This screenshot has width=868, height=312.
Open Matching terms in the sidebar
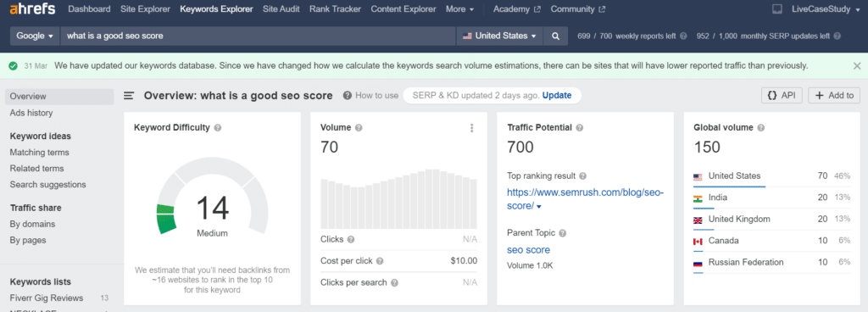[x=39, y=152]
